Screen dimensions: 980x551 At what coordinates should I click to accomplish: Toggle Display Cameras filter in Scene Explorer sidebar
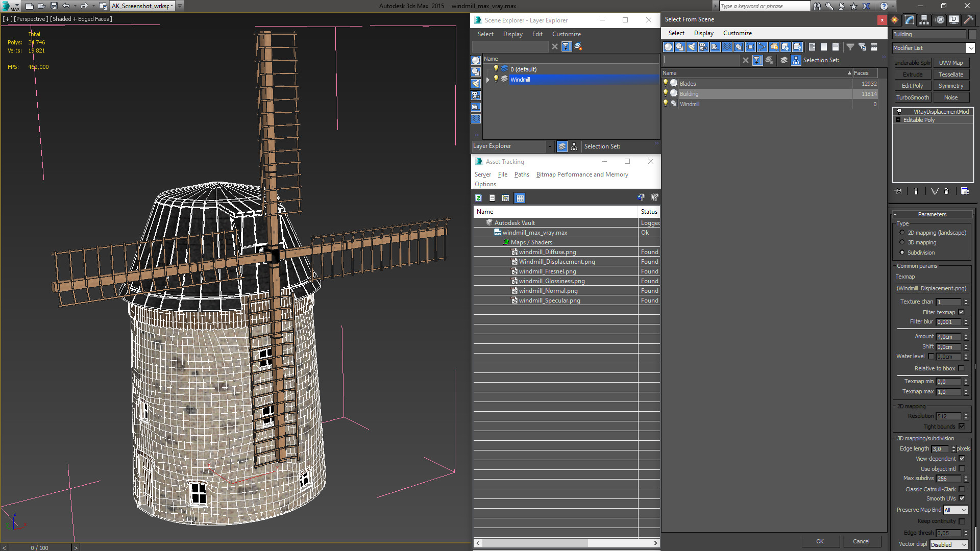pos(476,95)
